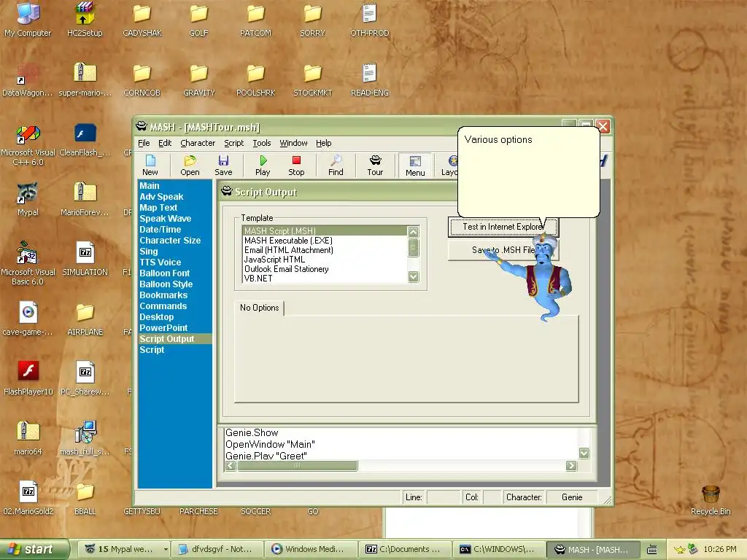747x560 pixels.
Task: Open Speak Wave in the sidebar
Action: tap(166, 219)
